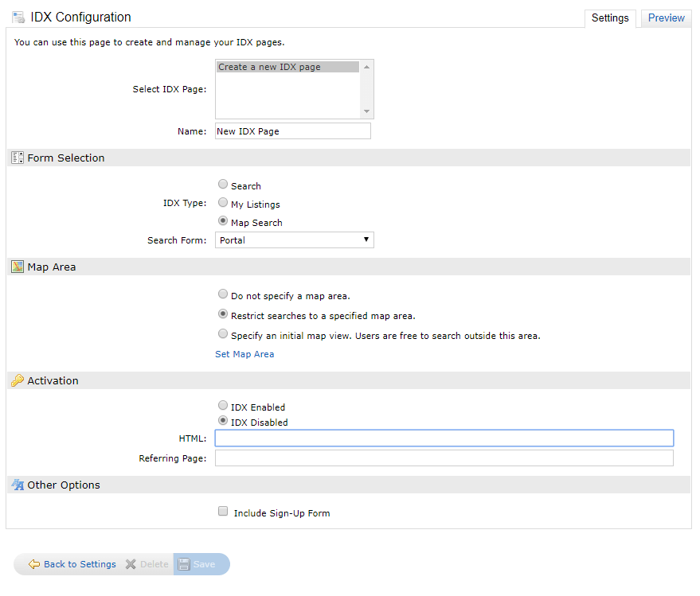Switch to the Preview tab
Screen dimensions: 700x596
pos(666,18)
